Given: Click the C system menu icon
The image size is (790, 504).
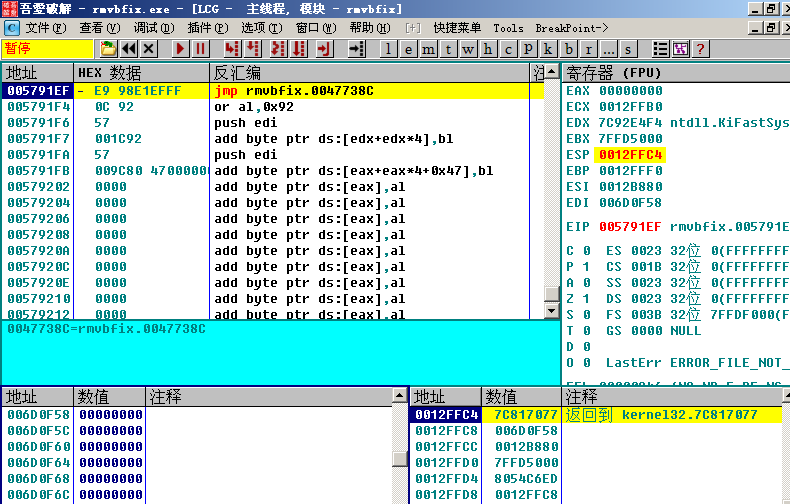Looking at the screenshot, I should point(11,28).
